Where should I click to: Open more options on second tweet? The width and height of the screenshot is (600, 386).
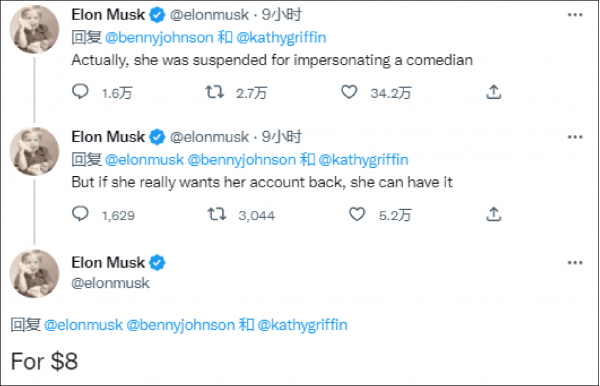point(575,137)
